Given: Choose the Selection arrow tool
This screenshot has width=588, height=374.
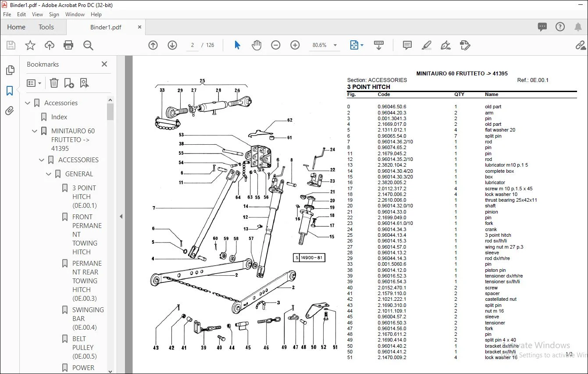Looking at the screenshot, I should [x=237, y=45].
